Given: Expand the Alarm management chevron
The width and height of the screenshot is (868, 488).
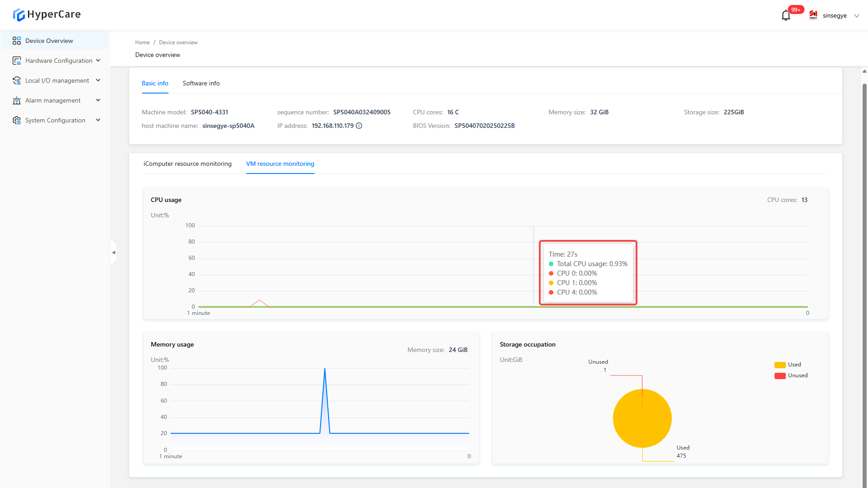Looking at the screenshot, I should [x=98, y=100].
